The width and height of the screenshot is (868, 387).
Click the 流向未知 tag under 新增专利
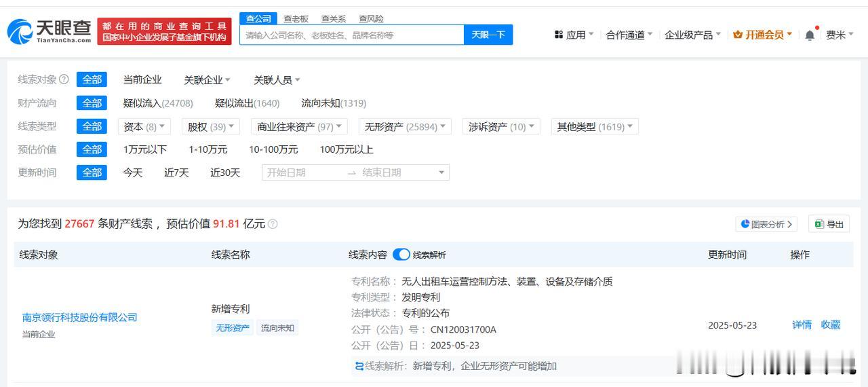pyautogui.click(x=277, y=328)
